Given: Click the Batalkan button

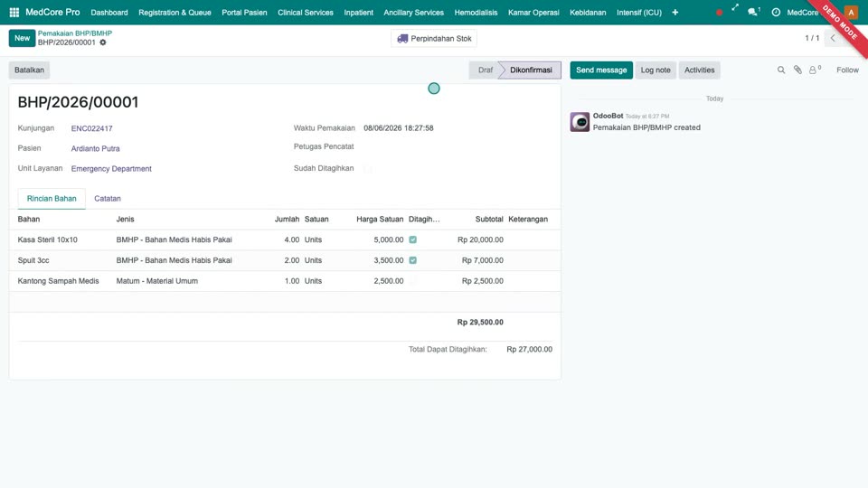Looking at the screenshot, I should point(29,70).
